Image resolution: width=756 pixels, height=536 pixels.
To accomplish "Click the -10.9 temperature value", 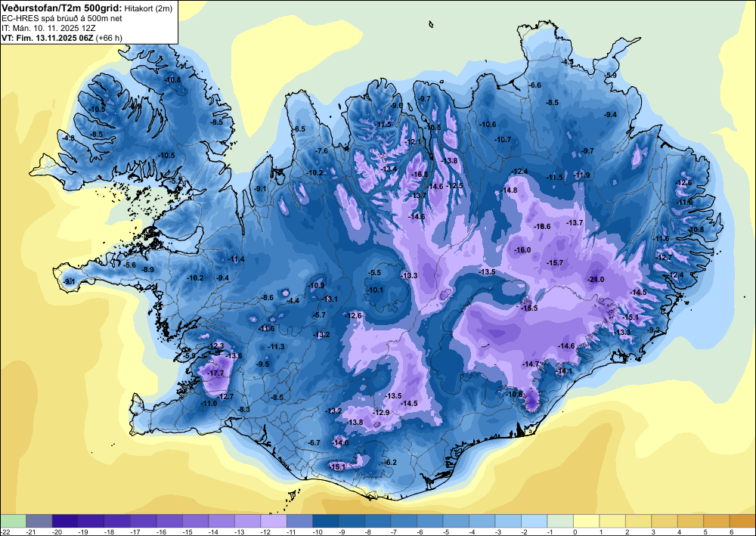I will coord(316,285).
